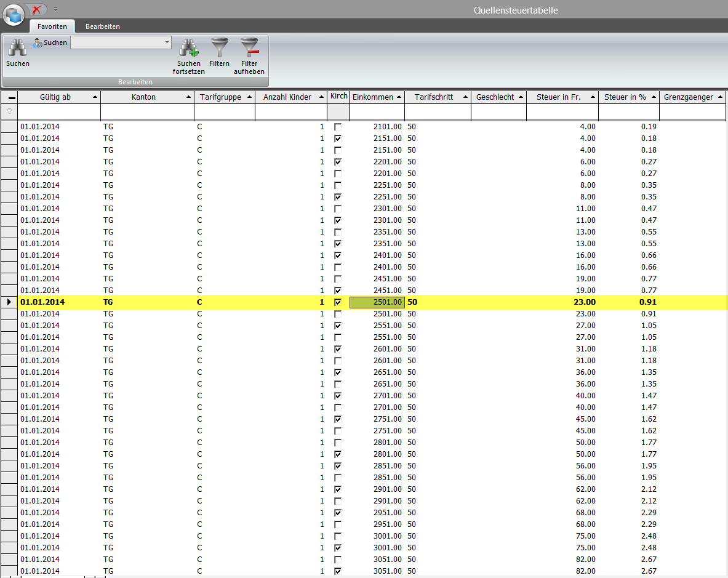Sort by the Kanton column header
This screenshot has width=728, height=578.
[x=143, y=97]
